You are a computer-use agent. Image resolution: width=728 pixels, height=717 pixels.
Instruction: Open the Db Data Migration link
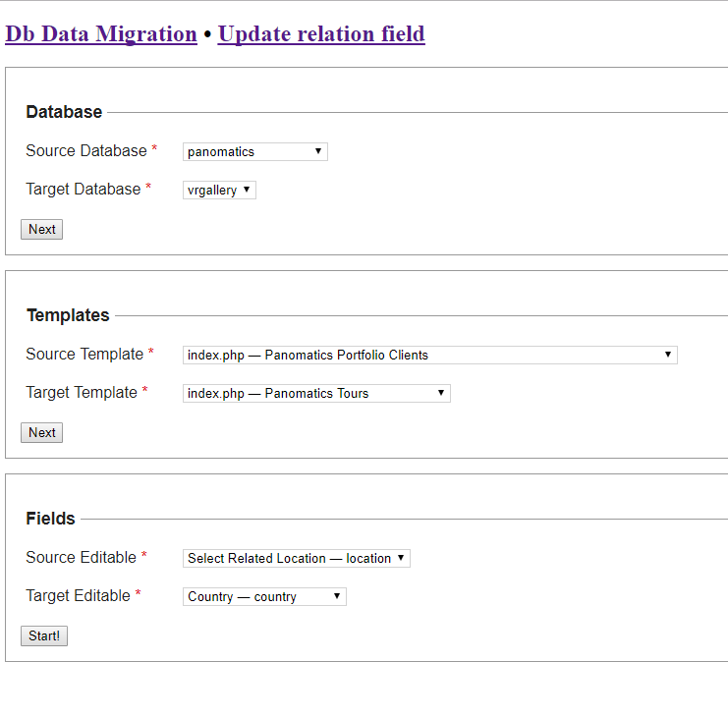click(101, 33)
